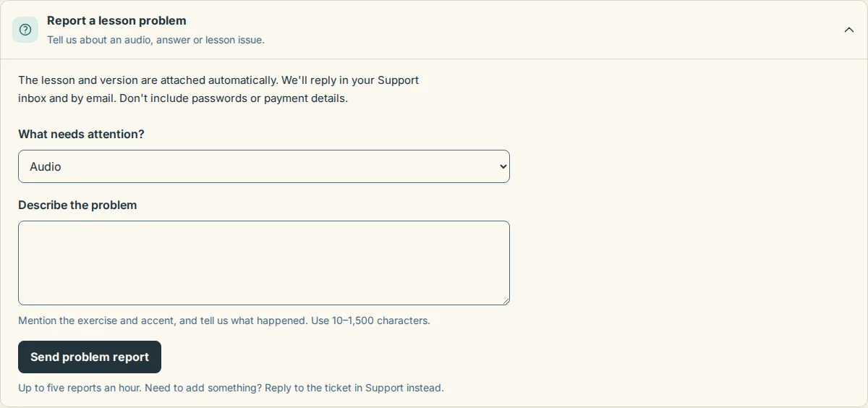Collapse the Report a lesson problem panel
This screenshot has height=408, width=868.
[x=849, y=30]
